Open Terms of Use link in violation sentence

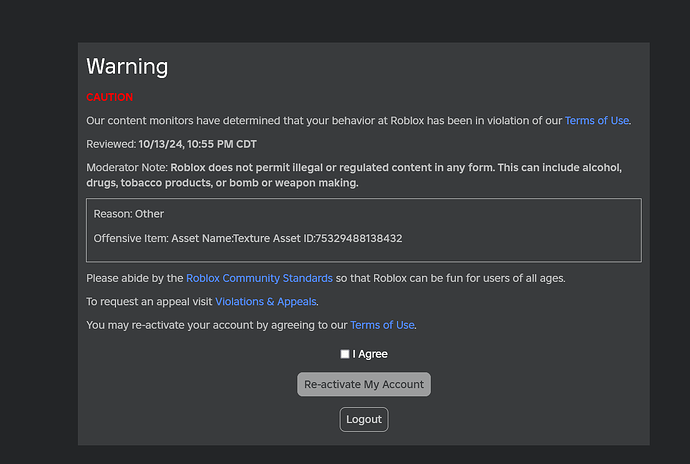tap(597, 121)
